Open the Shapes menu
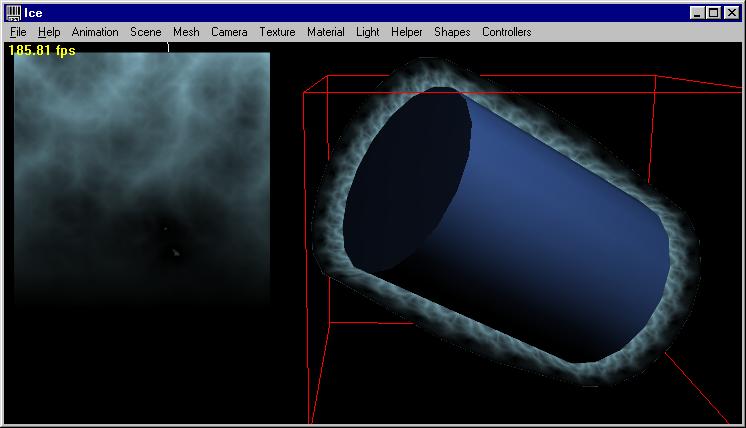 pyautogui.click(x=452, y=32)
